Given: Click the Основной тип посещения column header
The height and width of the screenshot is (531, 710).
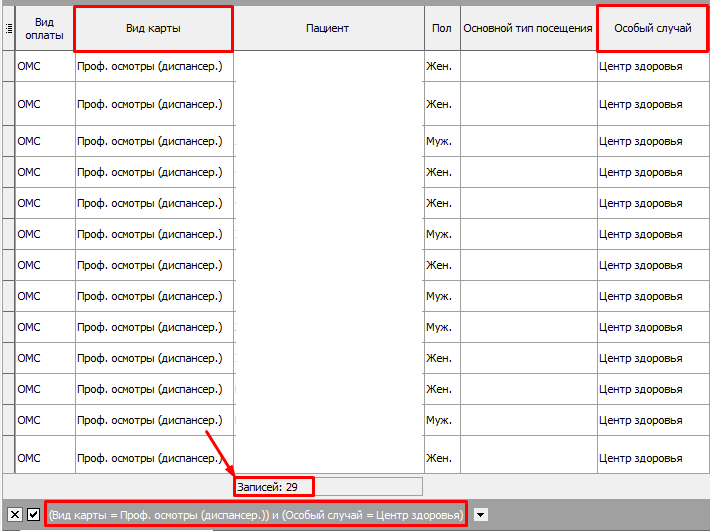Looking at the screenshot, I should (528, 29).
